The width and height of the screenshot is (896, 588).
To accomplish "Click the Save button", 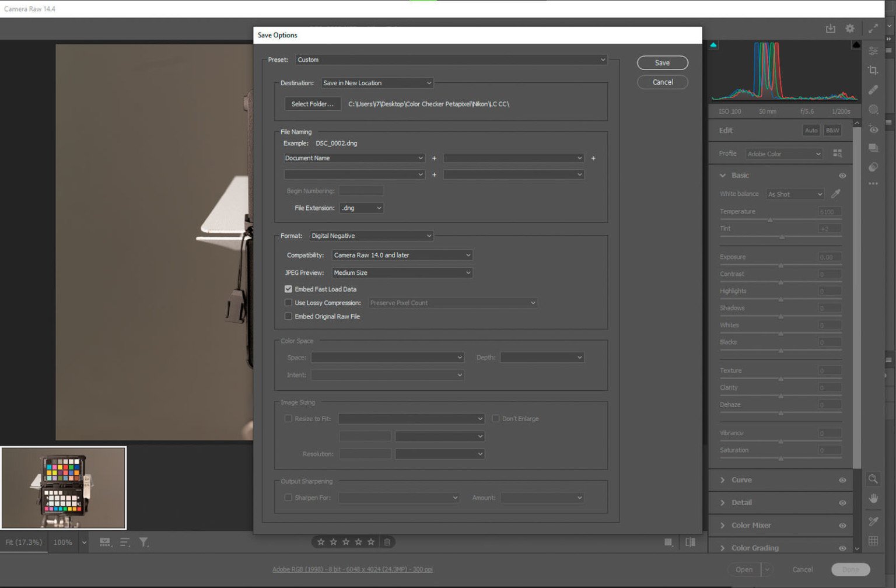I will (662, 62).
